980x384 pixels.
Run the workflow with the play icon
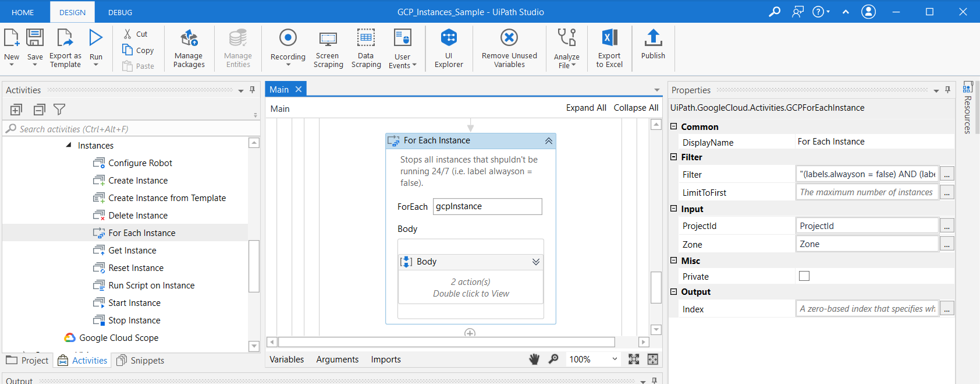click(x=95, y=38)
